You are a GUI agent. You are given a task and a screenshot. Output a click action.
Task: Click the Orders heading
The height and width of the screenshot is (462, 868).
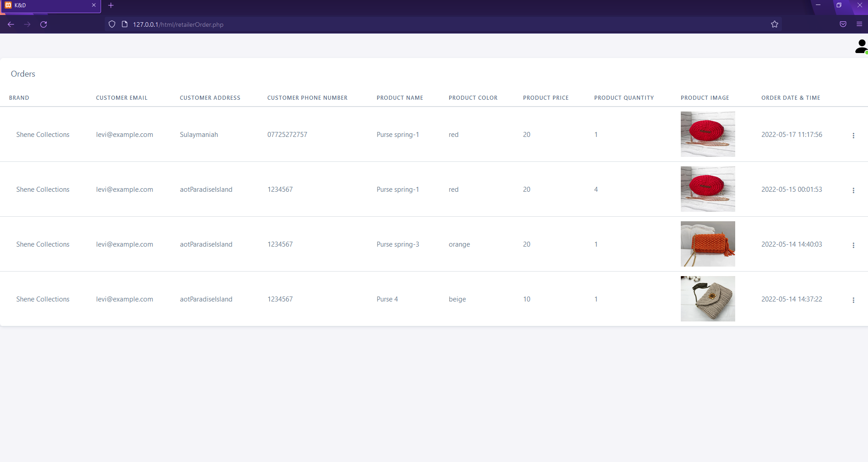pyautogui.click(x=23, y=74)
